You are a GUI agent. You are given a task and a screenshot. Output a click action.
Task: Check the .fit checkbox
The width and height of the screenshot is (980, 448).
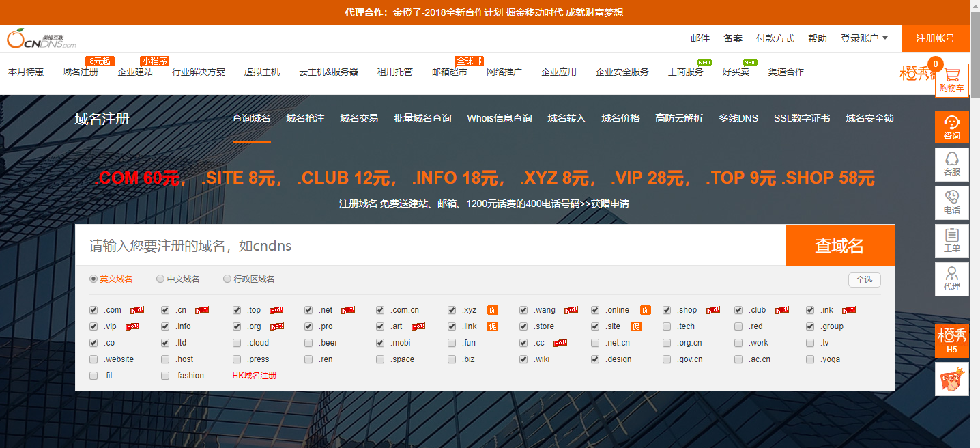click(93, 376)
